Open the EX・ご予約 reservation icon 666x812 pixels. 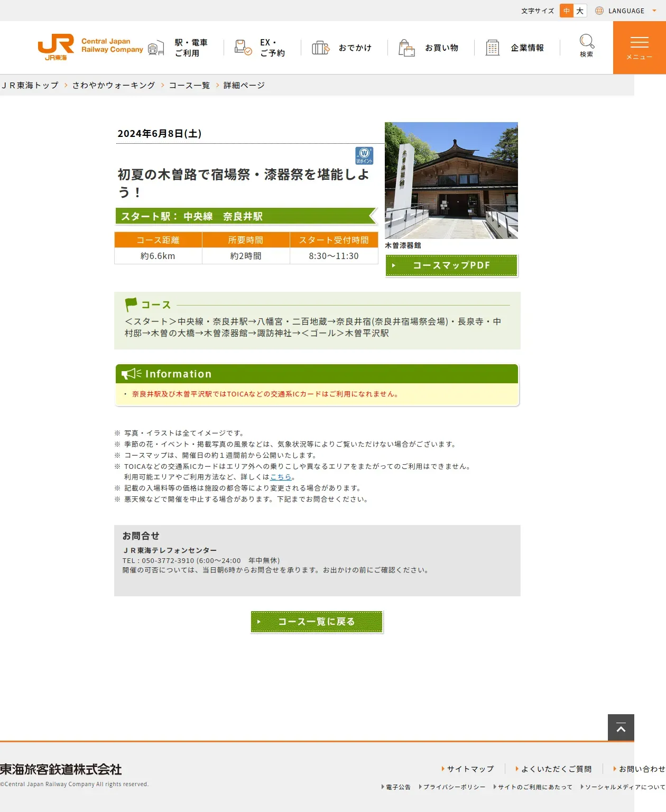(243, 48)
